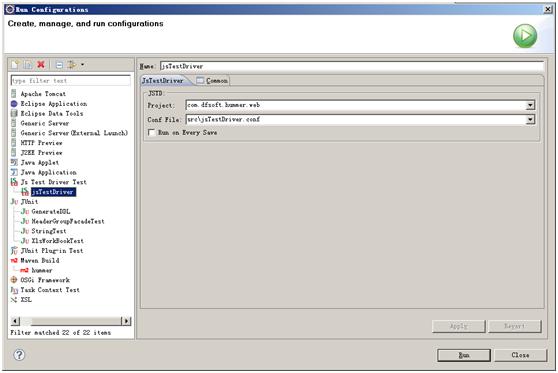
Task: Click the Run button
Action: coord(464,355)
